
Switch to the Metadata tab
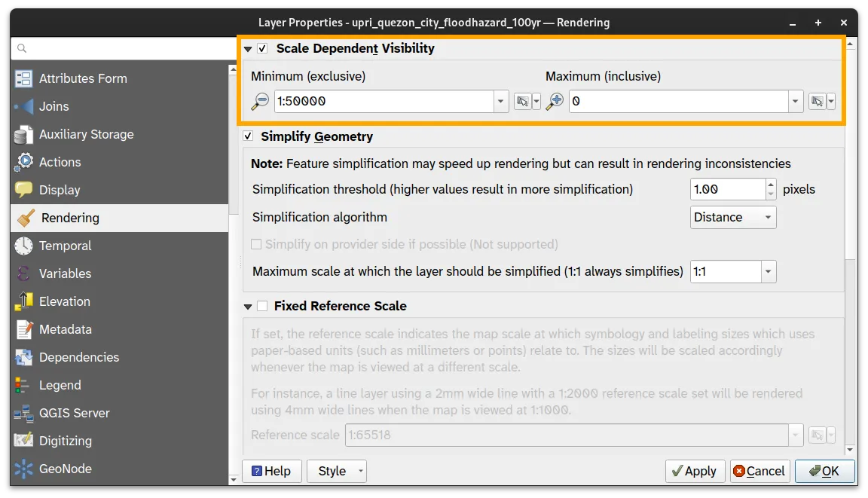[x=65, y=329]
